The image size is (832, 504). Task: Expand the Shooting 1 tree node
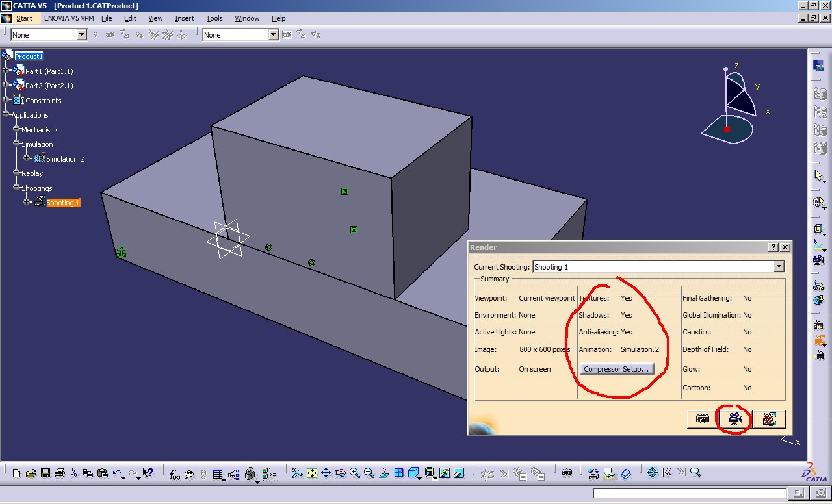coord(27,202)
